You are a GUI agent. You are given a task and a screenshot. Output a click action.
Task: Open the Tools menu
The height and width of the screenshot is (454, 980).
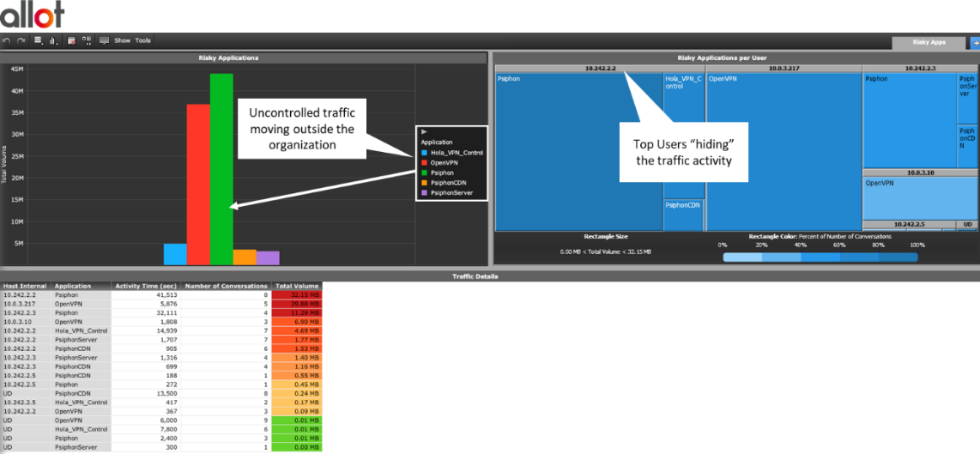[x=143, y=40]
